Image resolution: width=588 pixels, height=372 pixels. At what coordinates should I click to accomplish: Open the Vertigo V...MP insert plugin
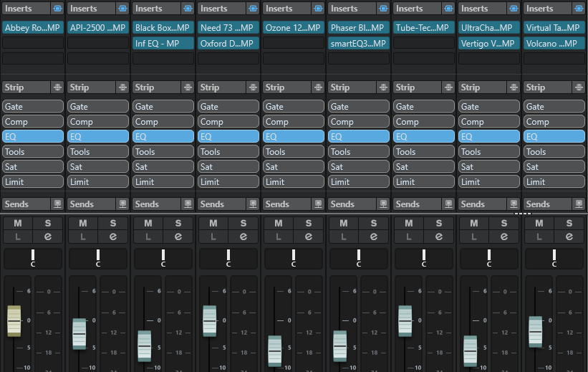(489, 43)
